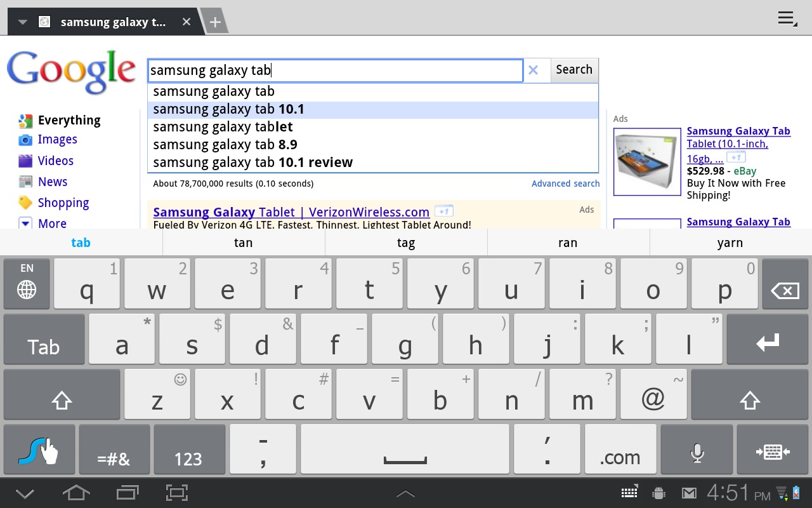Tap the EN language globe key
The height and width of the screenshot is (508, 812).
[x=27, y=283]
